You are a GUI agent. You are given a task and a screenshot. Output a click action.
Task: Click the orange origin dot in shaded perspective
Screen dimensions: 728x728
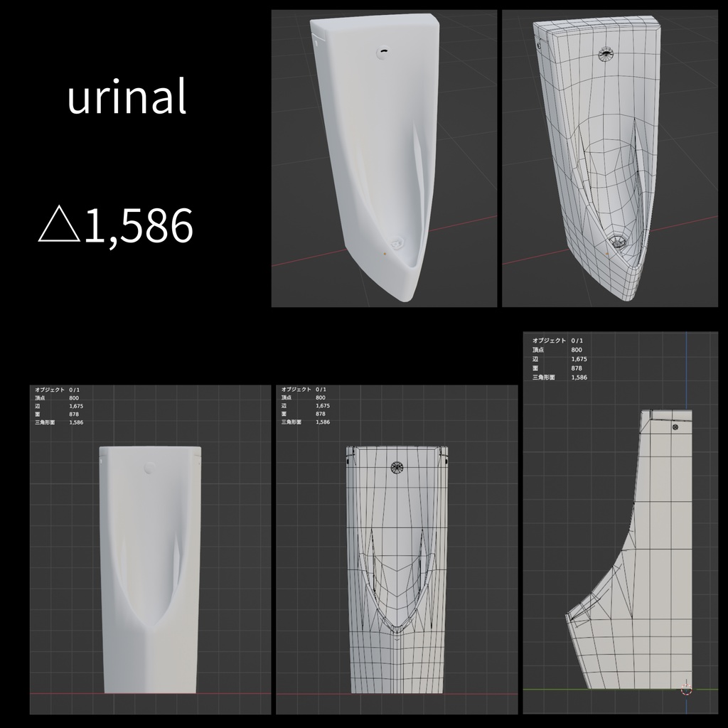point(385,254)
